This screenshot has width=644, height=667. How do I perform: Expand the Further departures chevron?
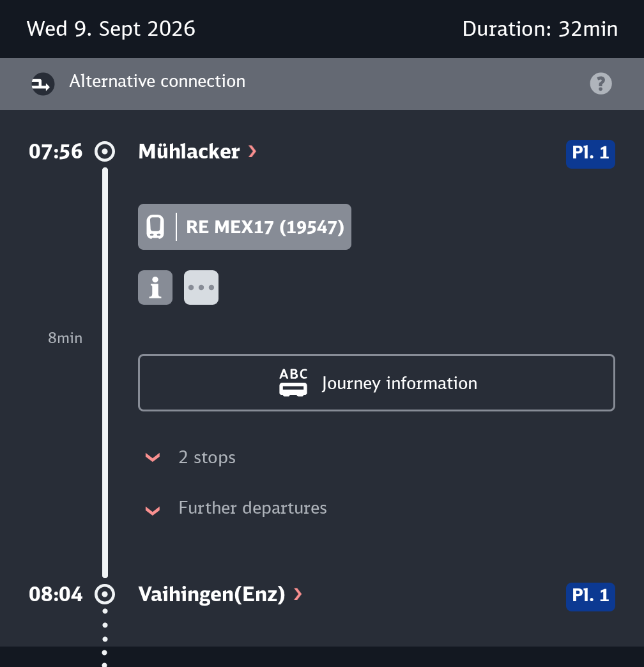(153, 510)
